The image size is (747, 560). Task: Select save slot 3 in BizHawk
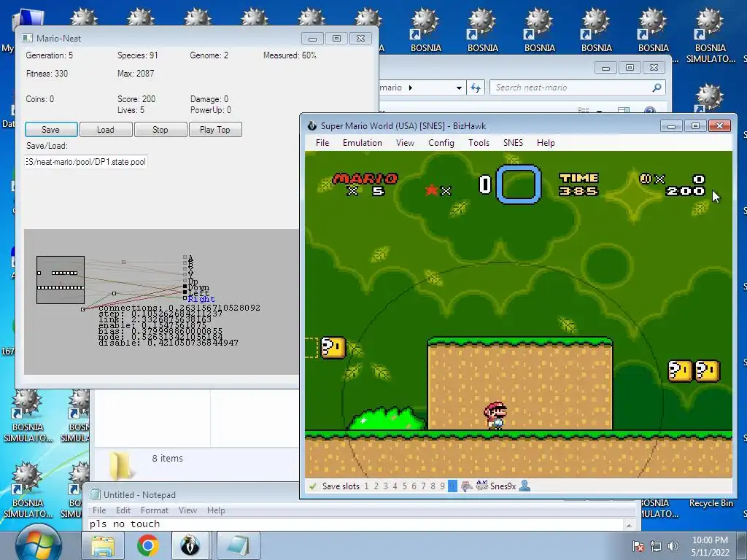click(x=385, y=486)
